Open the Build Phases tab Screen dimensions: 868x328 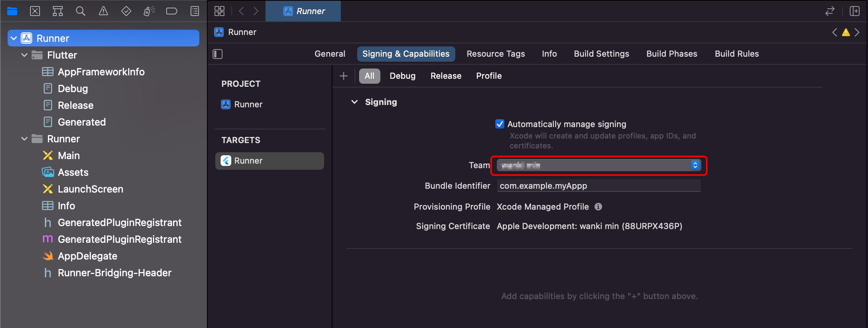[x=672, y=54]
